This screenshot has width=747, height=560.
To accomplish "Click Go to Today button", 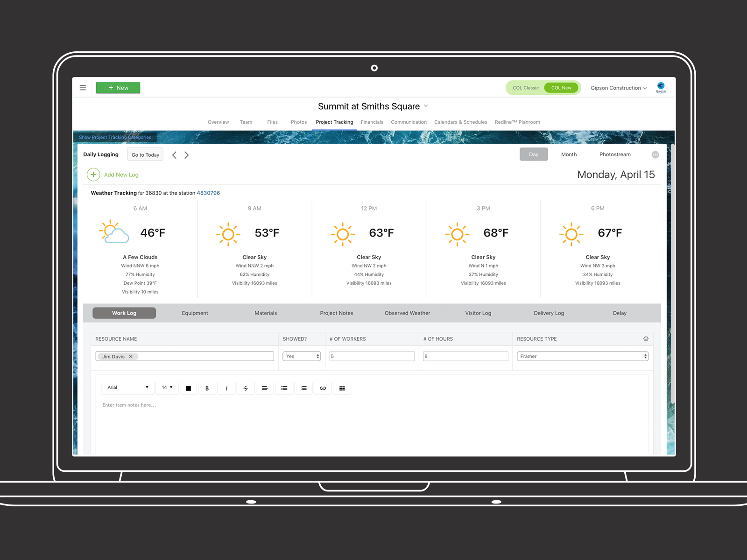I will pyautogui.click(x=145, y=155).
